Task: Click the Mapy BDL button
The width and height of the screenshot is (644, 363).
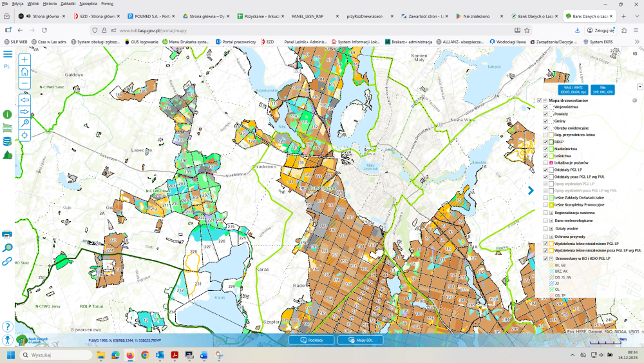Action: 365,340
